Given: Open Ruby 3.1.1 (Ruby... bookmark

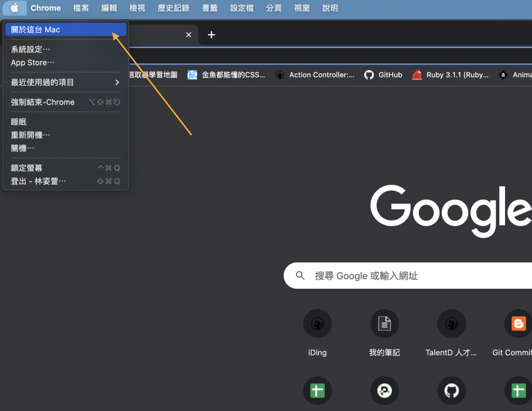Looking at the screenshot, I should pos(457,75).
